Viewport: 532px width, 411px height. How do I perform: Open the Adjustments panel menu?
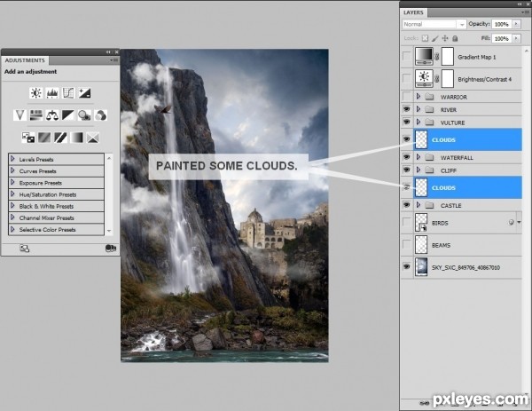[114, 60]
